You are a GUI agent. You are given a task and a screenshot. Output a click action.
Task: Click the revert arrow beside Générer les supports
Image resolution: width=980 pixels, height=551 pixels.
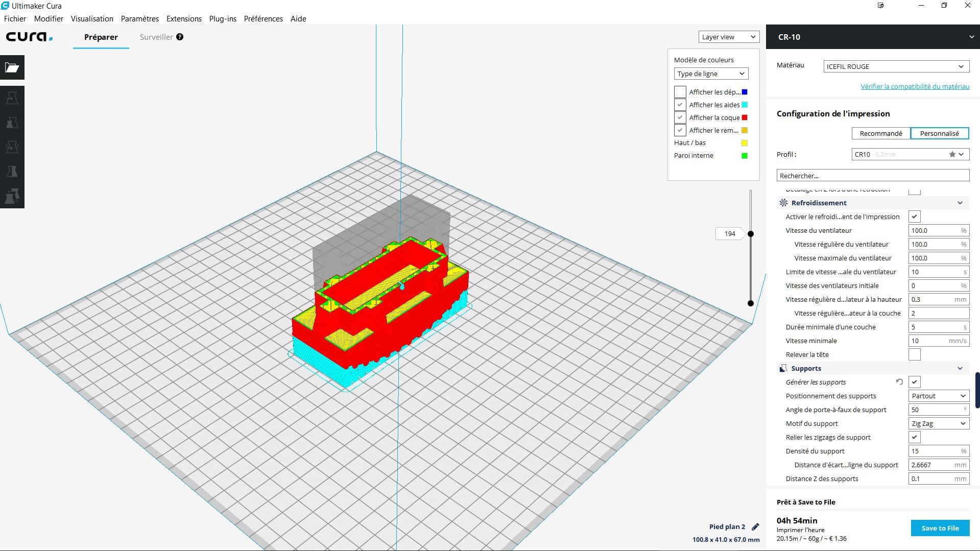(899, 382)
